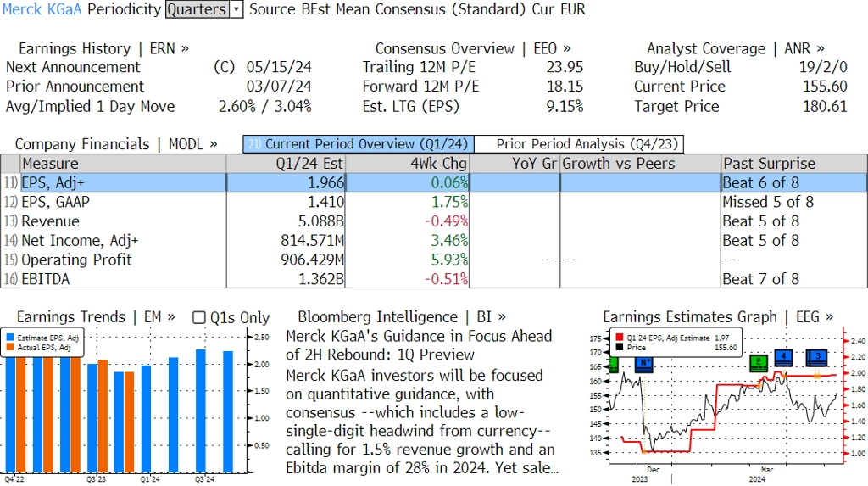Open Bloomberg Intelligence BI link

(401, 317)
